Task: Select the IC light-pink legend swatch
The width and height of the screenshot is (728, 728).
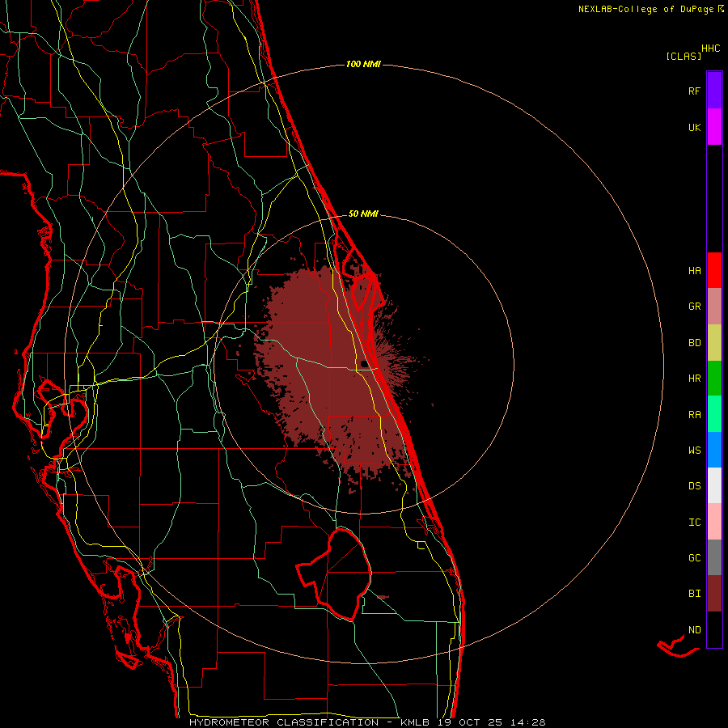Action: pos(714,522)
